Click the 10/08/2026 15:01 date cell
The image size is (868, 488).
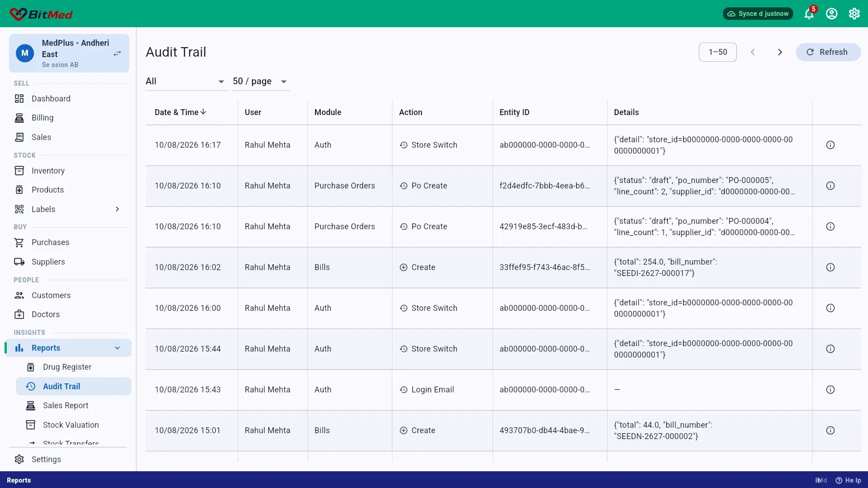coord(188,430)
